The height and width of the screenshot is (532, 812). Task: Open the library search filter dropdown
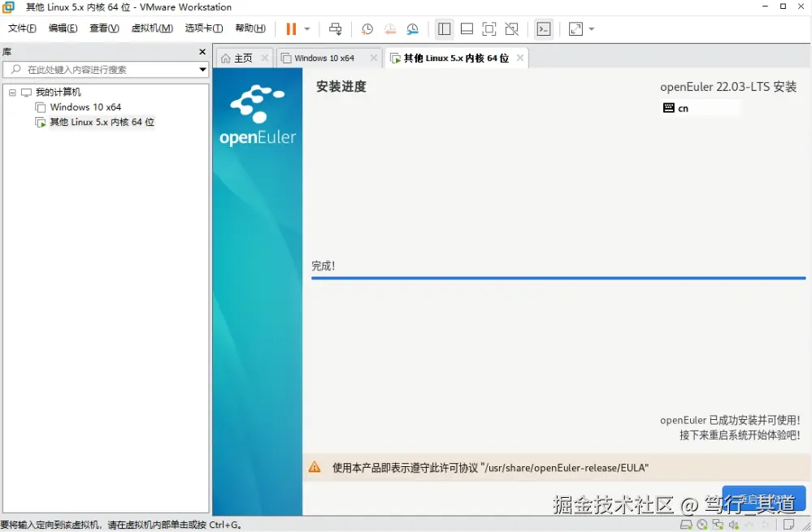203,69
